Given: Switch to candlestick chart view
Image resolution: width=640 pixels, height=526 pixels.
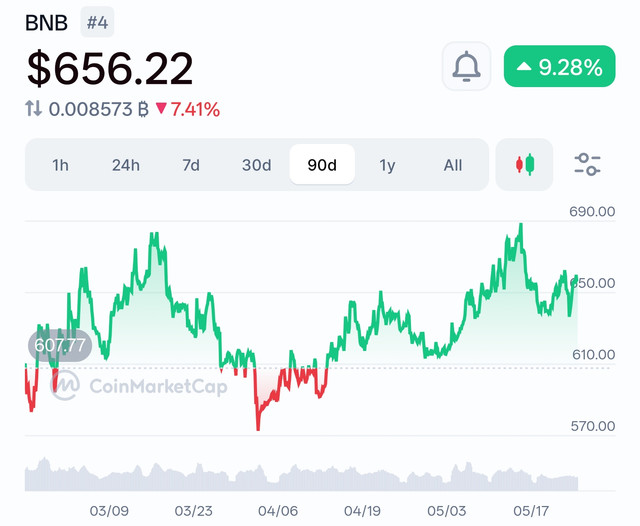Looking at the screenshot, I should [x=524, y=164].
